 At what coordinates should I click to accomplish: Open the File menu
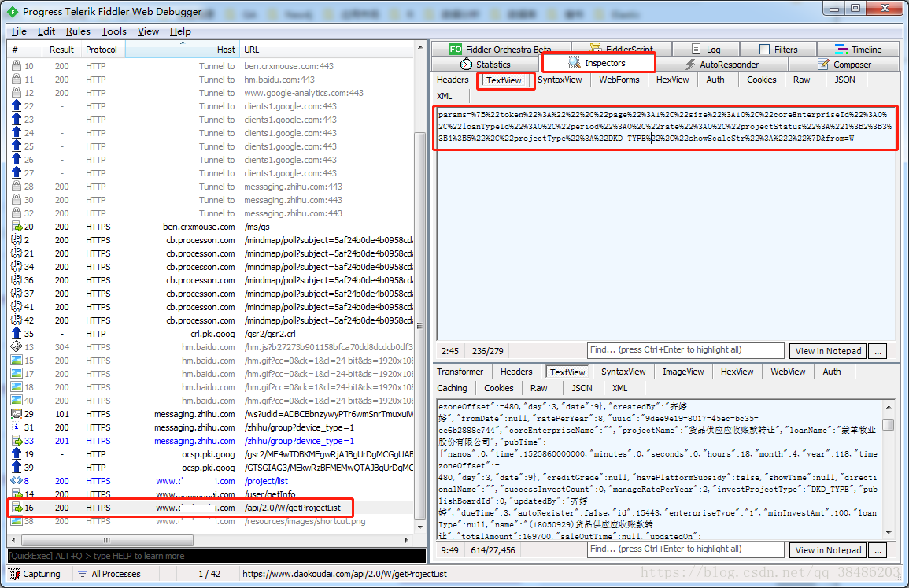pos(19,31)
